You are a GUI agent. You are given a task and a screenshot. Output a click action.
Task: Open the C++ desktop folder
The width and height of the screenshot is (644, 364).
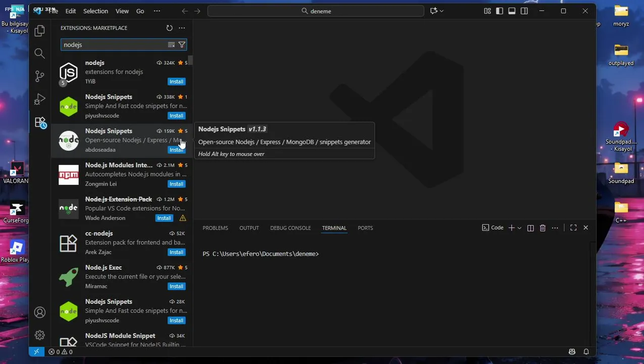[621, 212]
